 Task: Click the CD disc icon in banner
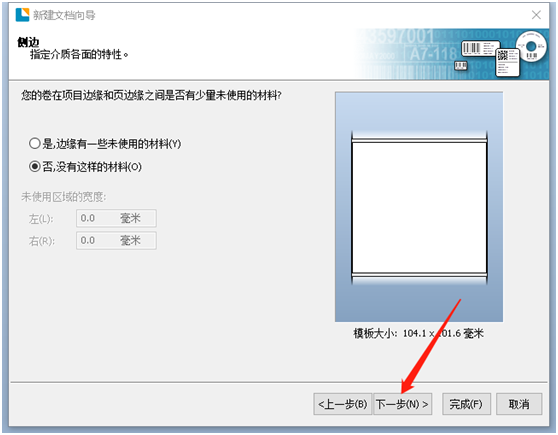point(531,47)
